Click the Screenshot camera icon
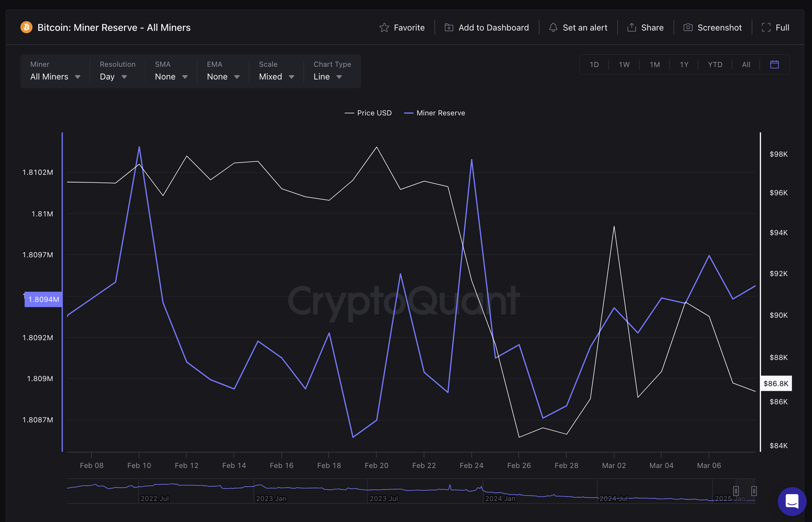This screenshot has height=522, width=812. click(688, 28)
